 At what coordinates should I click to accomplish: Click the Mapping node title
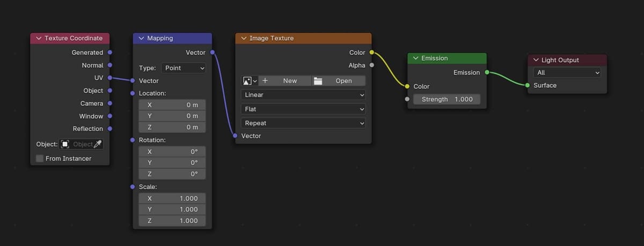point(160,39)
